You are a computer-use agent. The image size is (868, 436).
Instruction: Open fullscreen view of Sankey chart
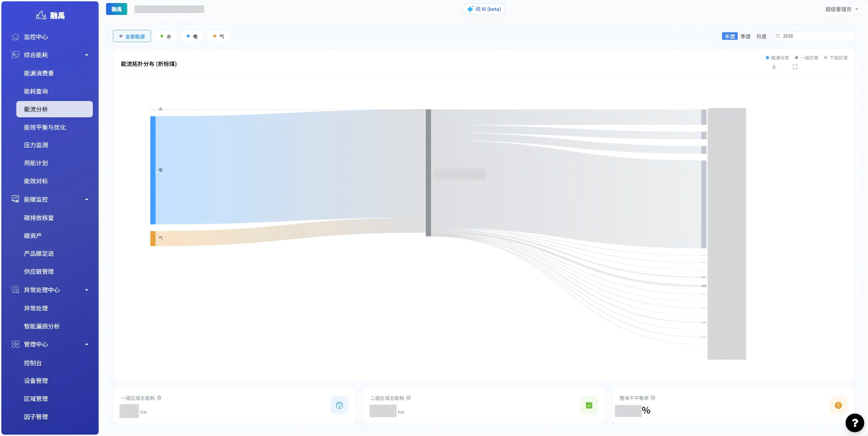point(795,67)
